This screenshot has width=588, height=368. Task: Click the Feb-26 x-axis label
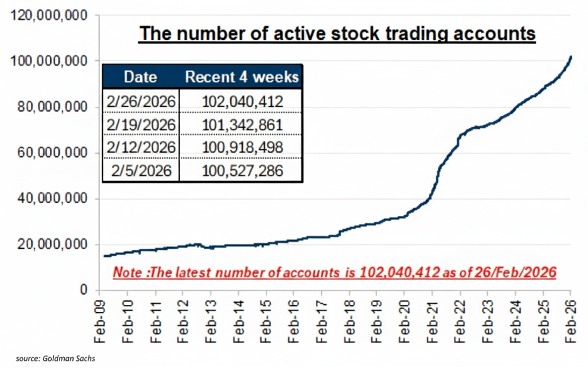tap(571, 322)
